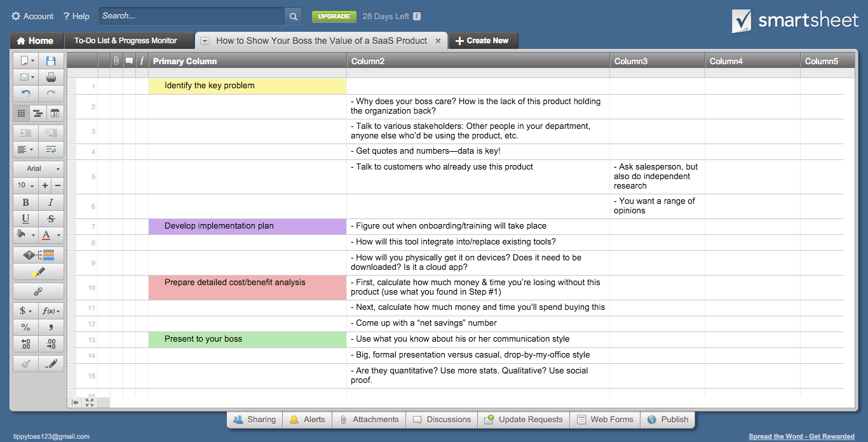Open the text alignment dropdown

tap(25, 150)
